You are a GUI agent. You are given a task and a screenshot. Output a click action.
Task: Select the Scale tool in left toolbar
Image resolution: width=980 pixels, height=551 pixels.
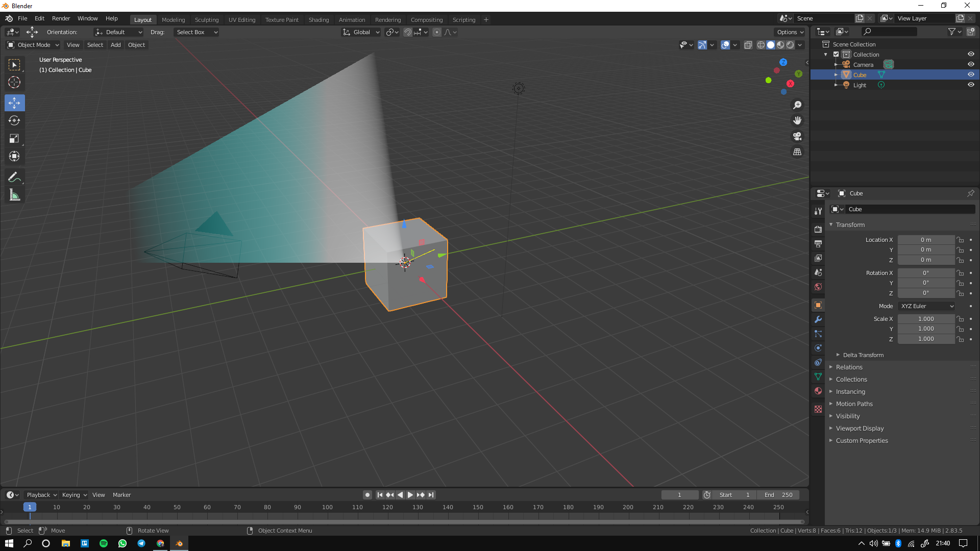[x=14, y=138]
